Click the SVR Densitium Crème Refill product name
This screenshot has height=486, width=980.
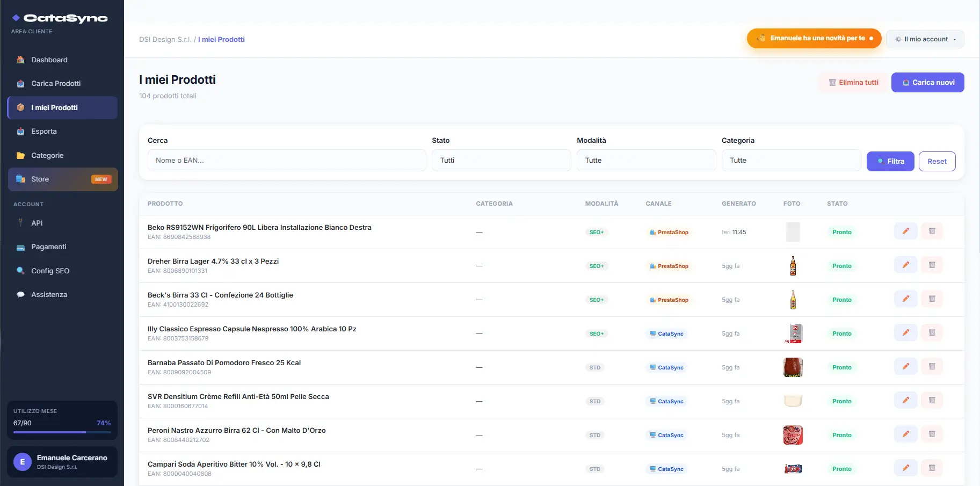click(238, 397)
